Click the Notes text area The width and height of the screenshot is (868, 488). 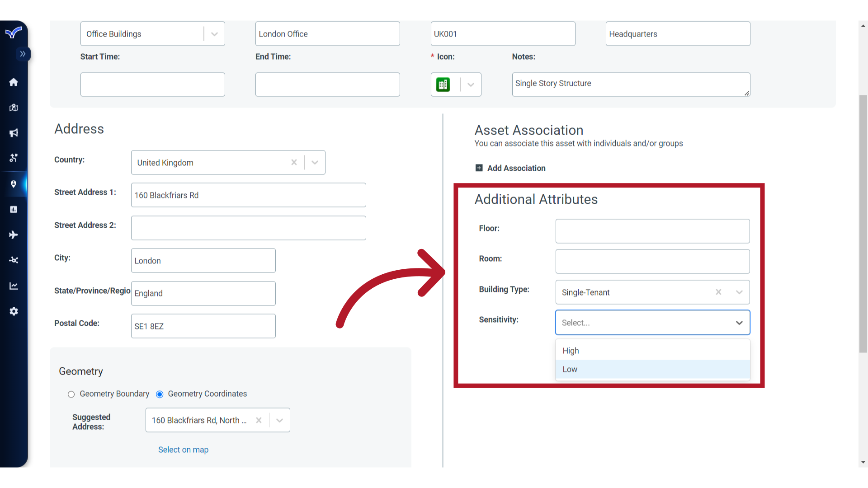pyautogui.click(x=631, y=84)
